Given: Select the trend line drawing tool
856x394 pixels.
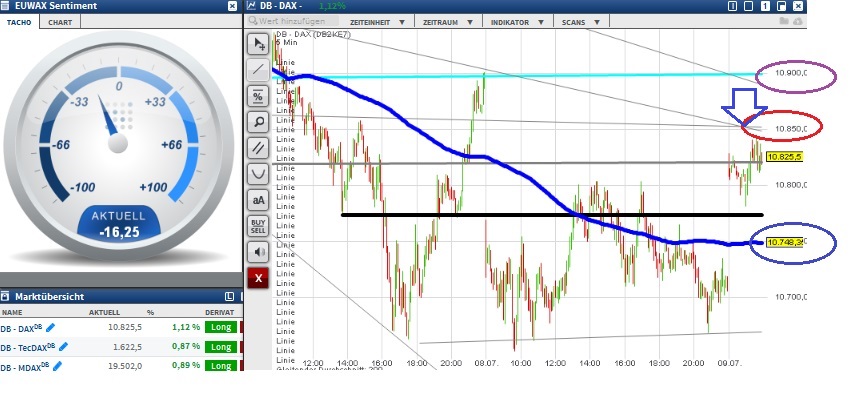Looking at the screenshot, I should click(258, 70).
